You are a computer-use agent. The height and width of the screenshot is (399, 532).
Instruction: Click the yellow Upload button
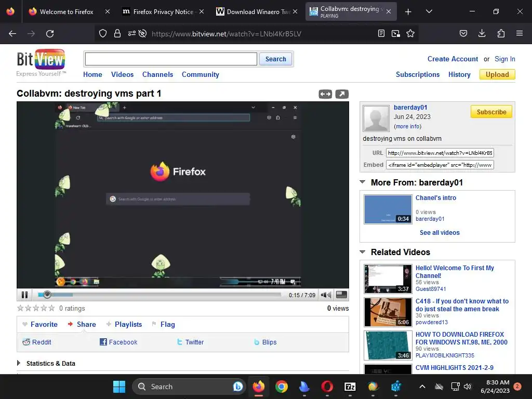(497, 74)
